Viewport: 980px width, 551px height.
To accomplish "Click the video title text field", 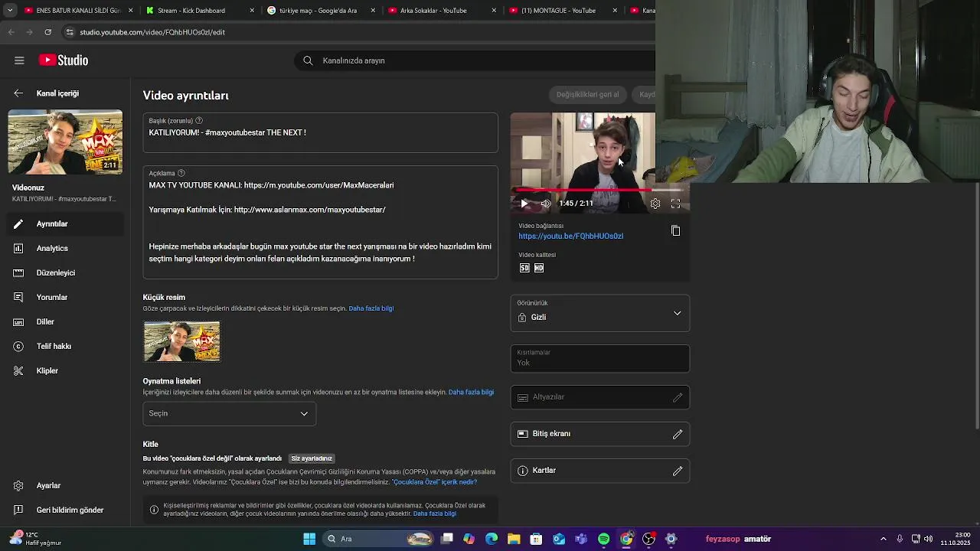I will point(320,133).
